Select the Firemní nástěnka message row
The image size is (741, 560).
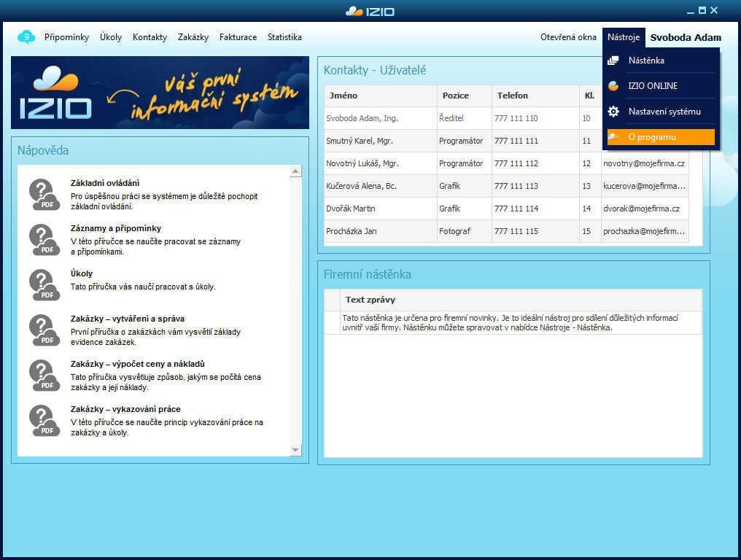pos(513,323)
